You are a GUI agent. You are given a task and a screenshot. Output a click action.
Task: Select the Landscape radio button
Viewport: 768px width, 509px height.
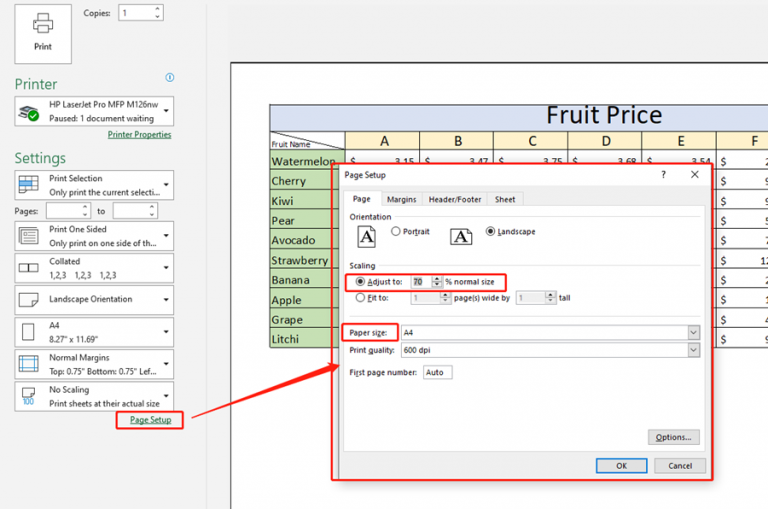click(x=490, y=232)
